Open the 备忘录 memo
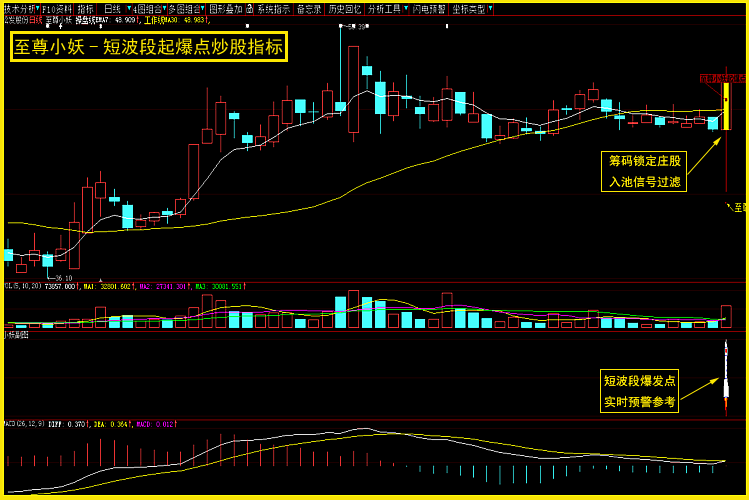 coord(309,8)
